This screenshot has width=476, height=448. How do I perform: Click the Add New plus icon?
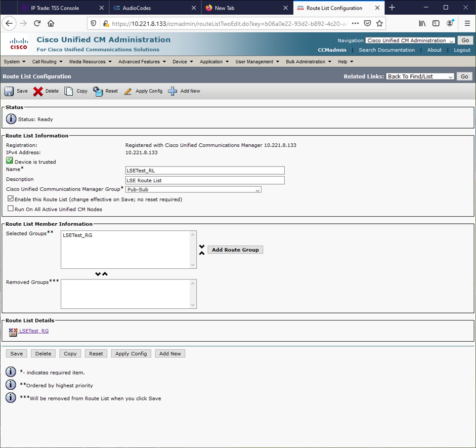(x=172, y=91)
